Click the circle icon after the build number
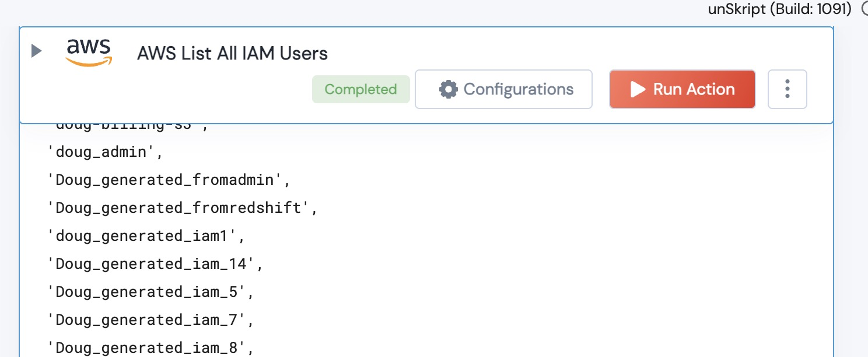The height and width of the screenshot is (357, 868). [864, 9]
